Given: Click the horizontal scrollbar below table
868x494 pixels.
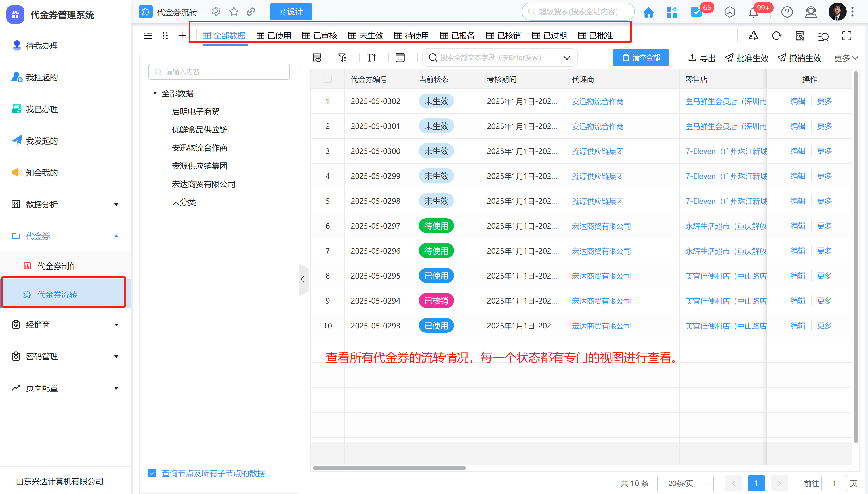Looking at the screenshot, I should (x=389, y=468).
